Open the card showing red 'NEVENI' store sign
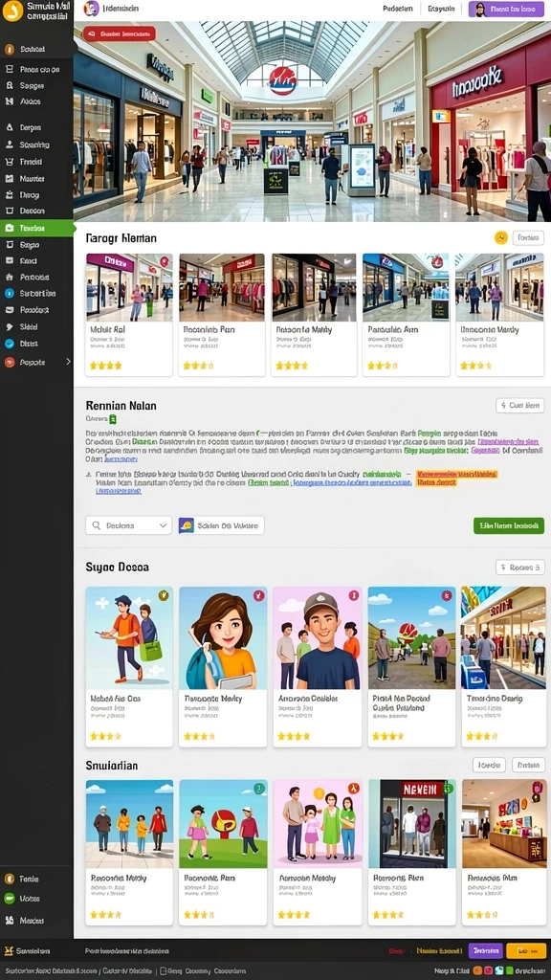Viewport: 551px width, 980px height. (411, 852)
